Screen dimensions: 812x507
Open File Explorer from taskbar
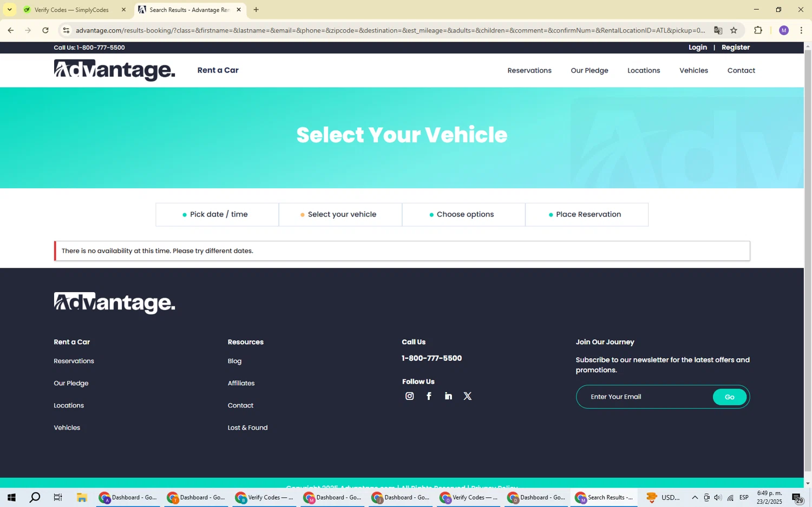[x=82, y=497]
